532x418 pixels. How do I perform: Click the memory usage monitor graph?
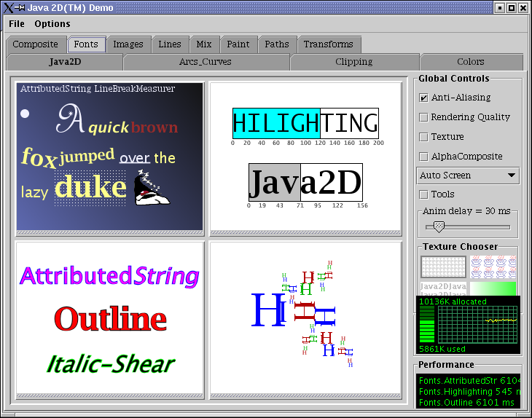pos(477,325)
